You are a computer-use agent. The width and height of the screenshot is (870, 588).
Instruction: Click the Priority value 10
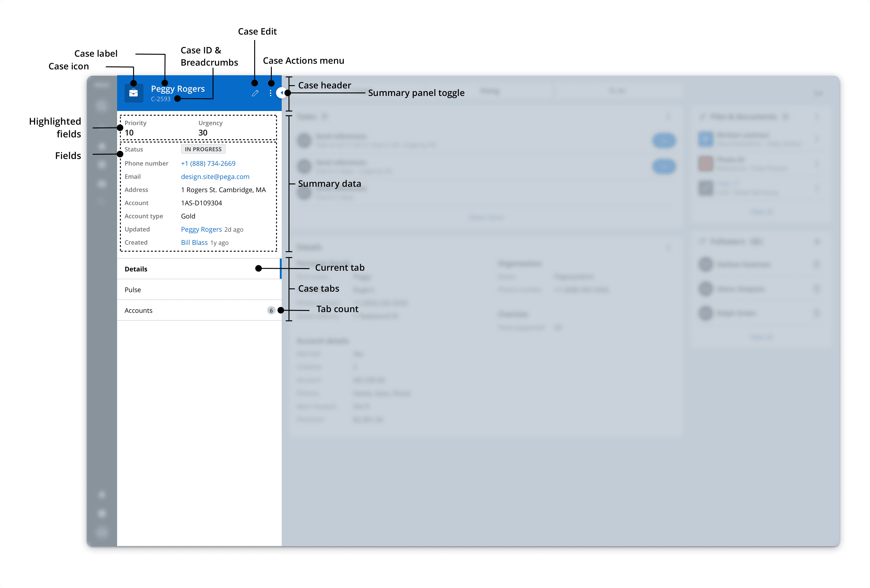click(x=129, y=133)
